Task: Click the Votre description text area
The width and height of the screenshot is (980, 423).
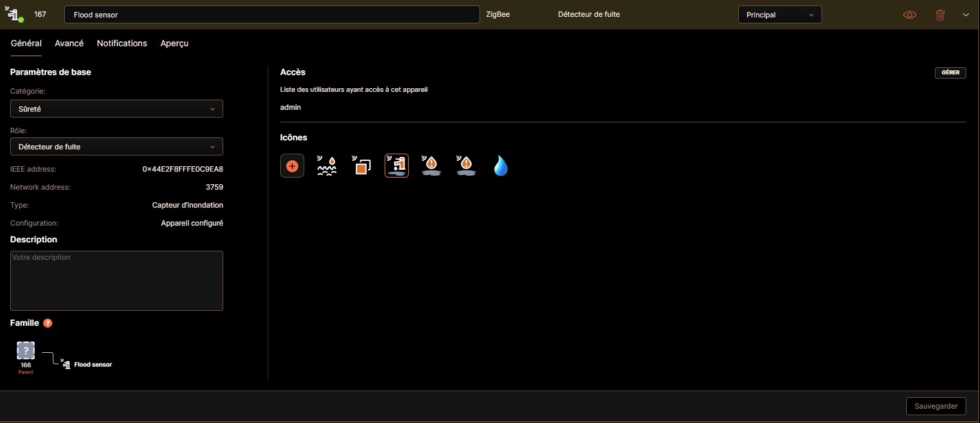Action: point(116,281)
